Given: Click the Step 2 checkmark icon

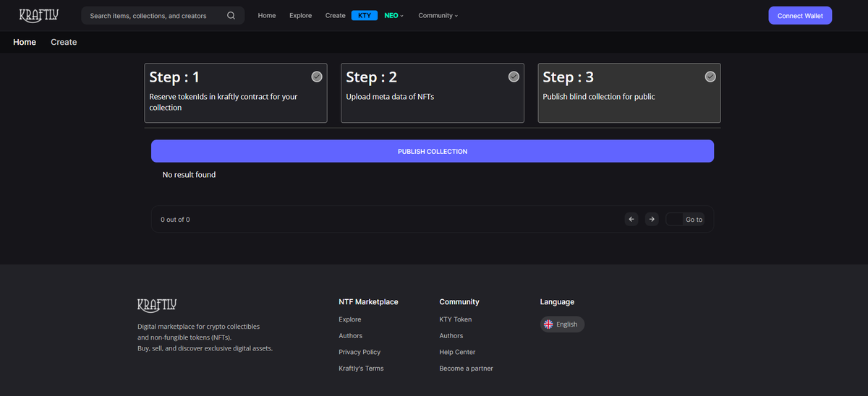Looking at the screenshot, I should 514,77.
